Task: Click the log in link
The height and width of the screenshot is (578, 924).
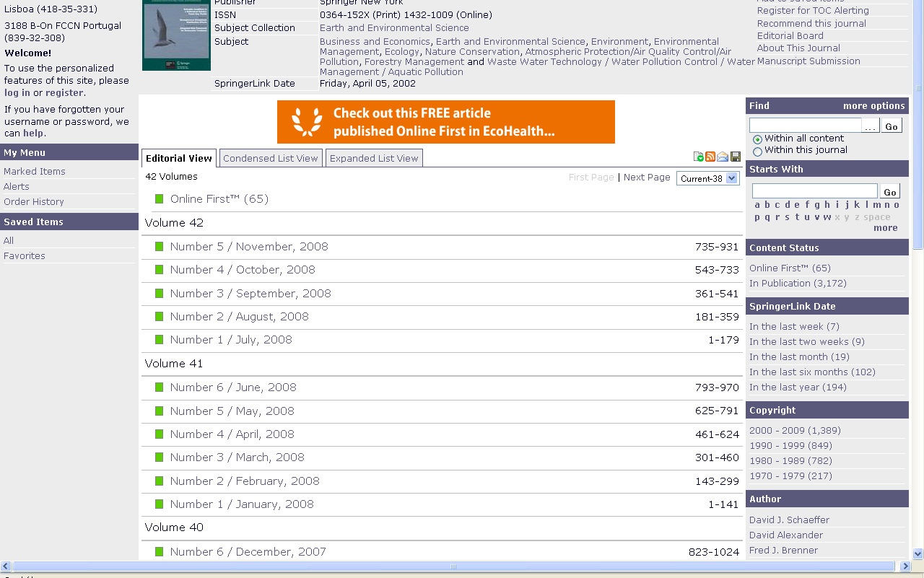Action: [x=17, y=92]
